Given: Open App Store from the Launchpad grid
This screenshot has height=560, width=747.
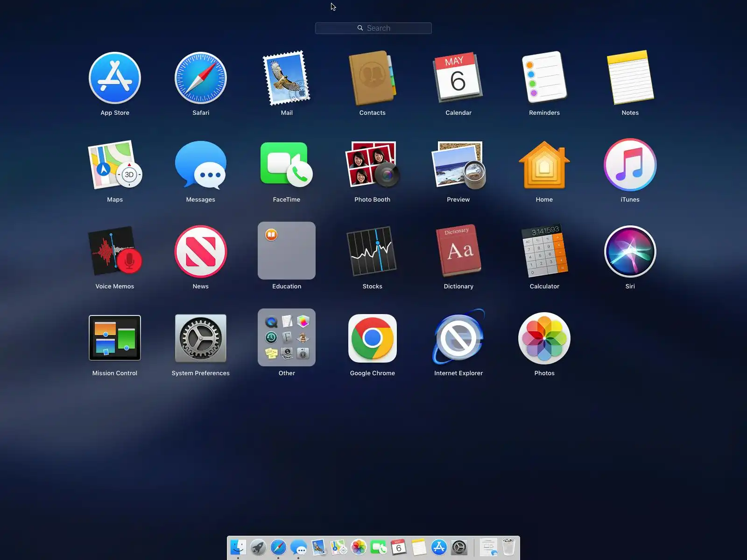Looking at the screenshot, I should point(115,78).
